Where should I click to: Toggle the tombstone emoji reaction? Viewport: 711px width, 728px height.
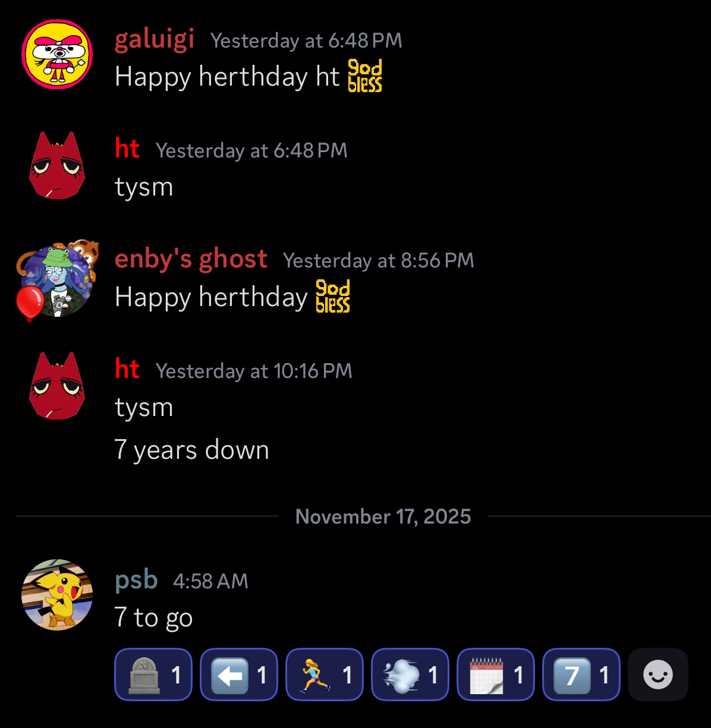point(153,675)
